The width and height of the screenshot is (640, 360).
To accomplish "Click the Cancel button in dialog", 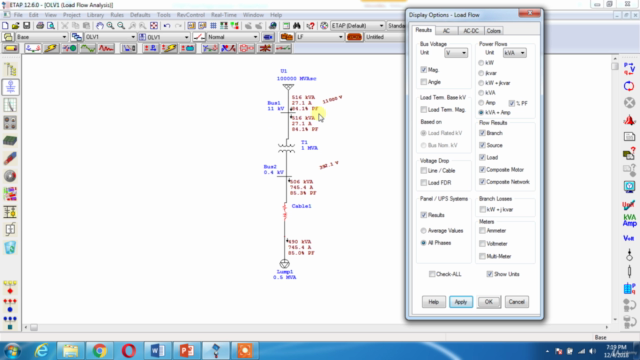I will [x=516, y=302].
